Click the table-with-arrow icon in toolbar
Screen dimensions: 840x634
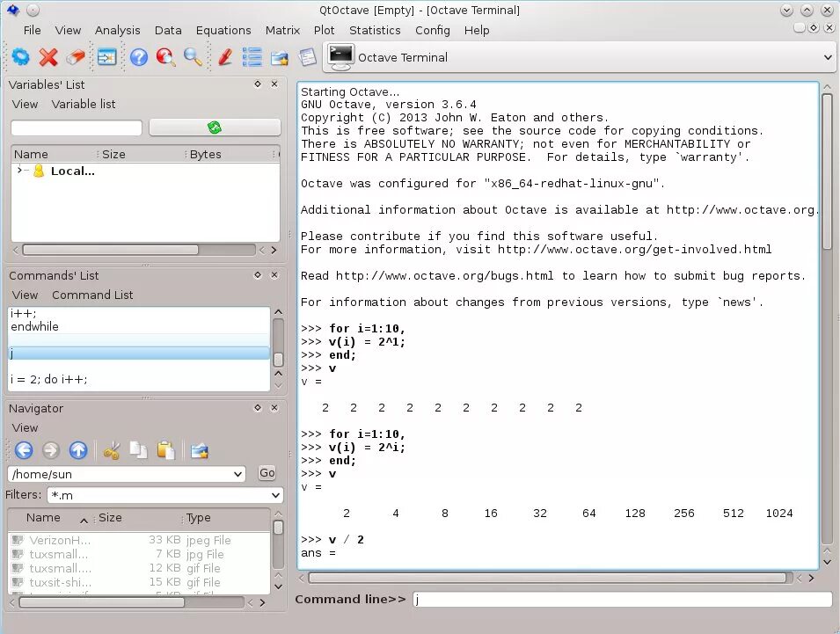point(106,57)
